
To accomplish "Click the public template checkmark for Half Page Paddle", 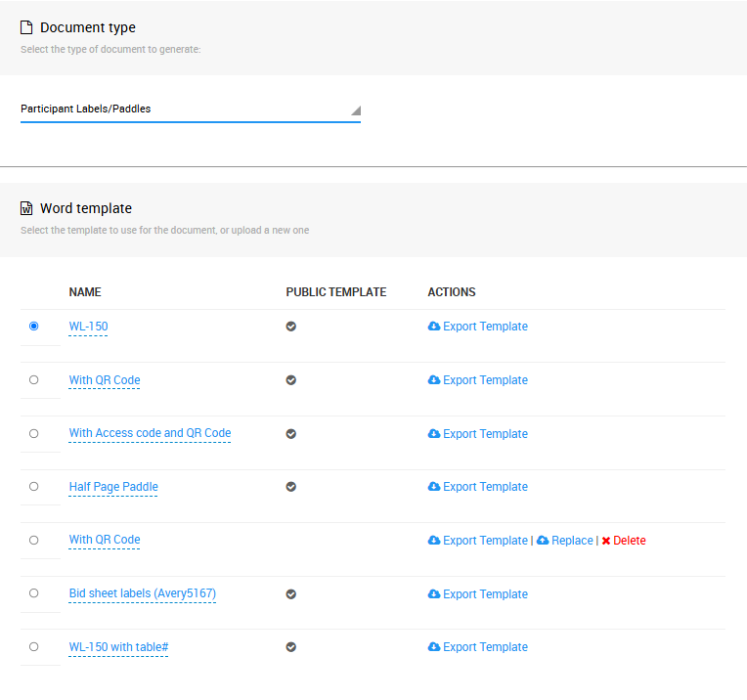I will (290, 487).
